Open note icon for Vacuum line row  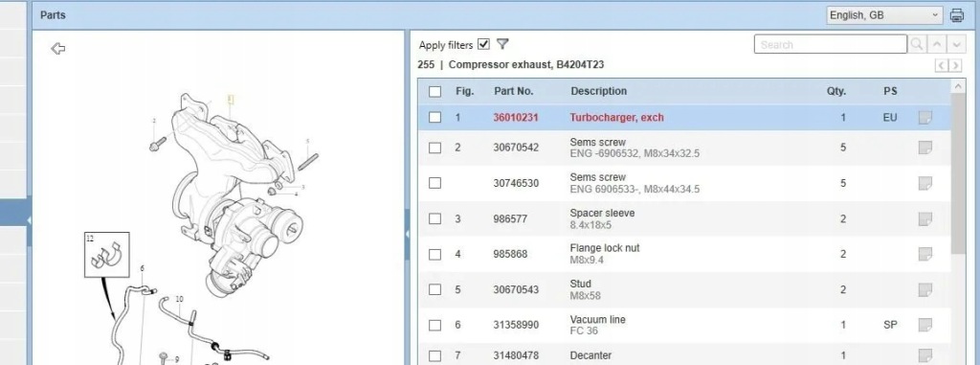[x=925, y=325]
